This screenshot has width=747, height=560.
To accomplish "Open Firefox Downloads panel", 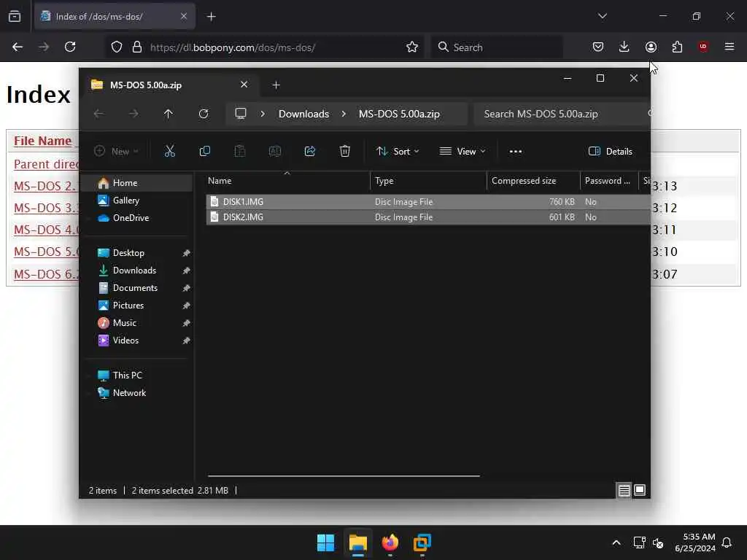I will tap(624, 47).
